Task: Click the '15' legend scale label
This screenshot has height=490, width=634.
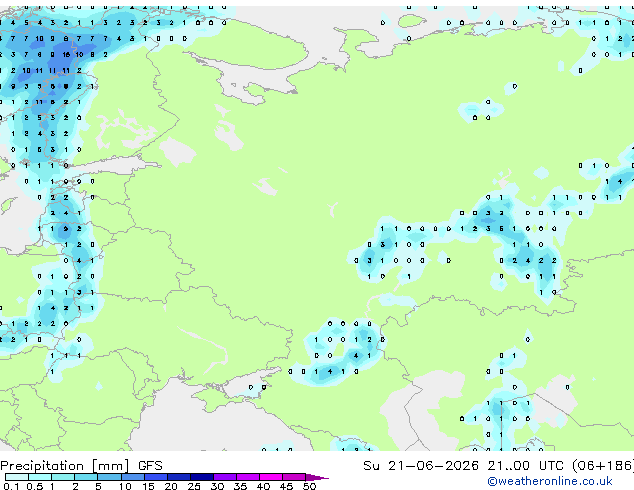Action: coord(148,486)
